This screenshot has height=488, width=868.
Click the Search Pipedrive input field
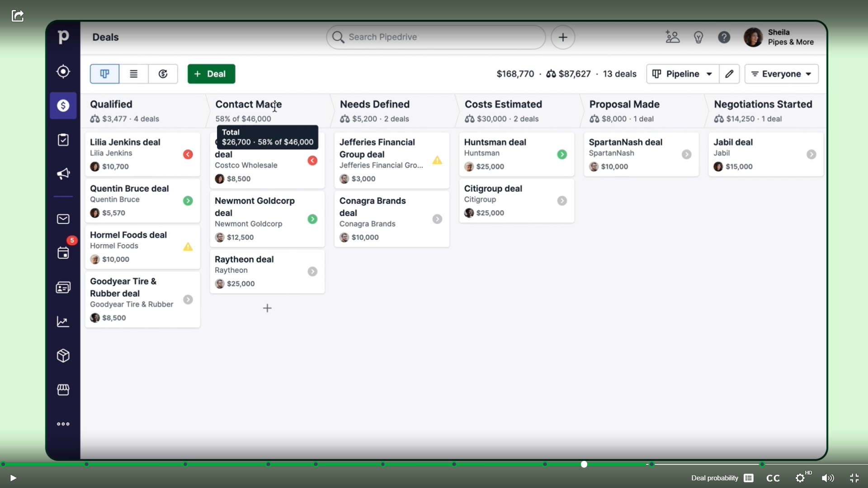pyautogui.click(x=436, y=37)
